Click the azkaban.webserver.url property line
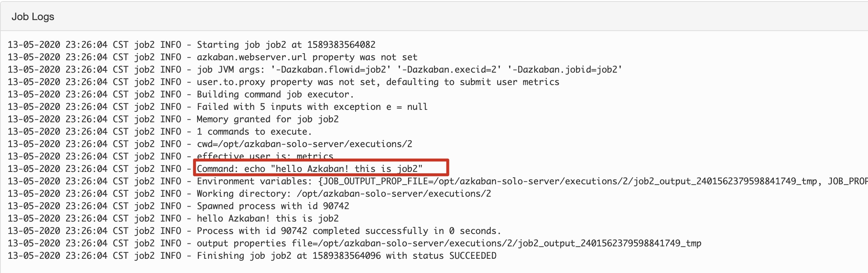This screenshot has width=868, height=273. click(x=212, y=57)
